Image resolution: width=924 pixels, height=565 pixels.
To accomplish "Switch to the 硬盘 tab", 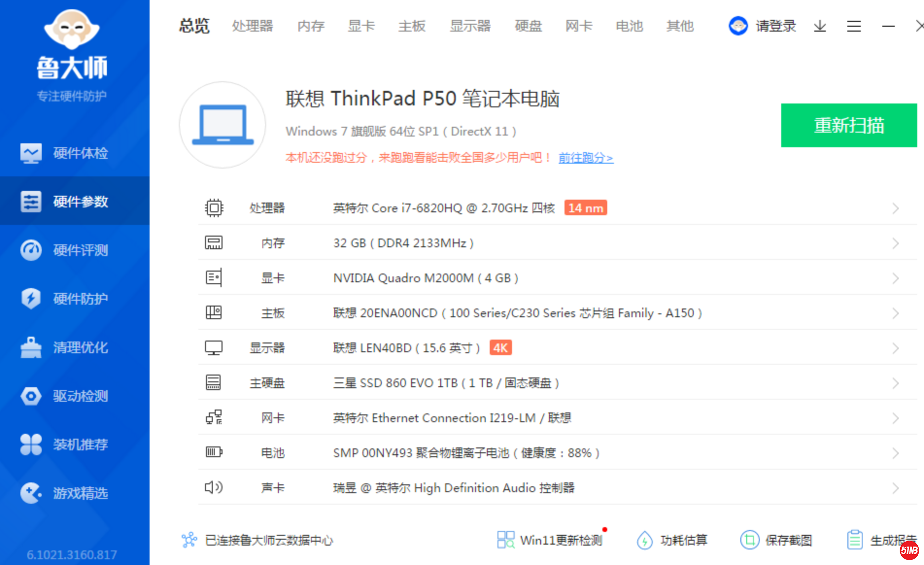I will [528, 26].
